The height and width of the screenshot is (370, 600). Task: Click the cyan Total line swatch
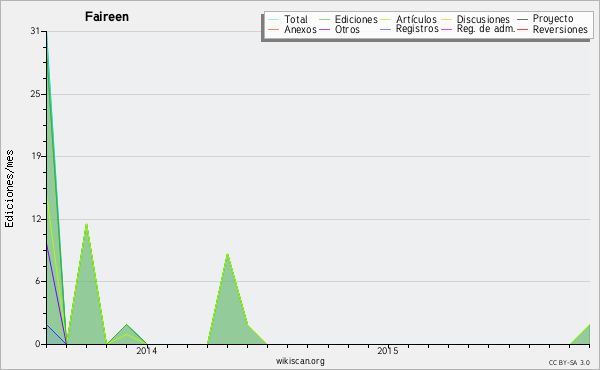tap(274, 19)
